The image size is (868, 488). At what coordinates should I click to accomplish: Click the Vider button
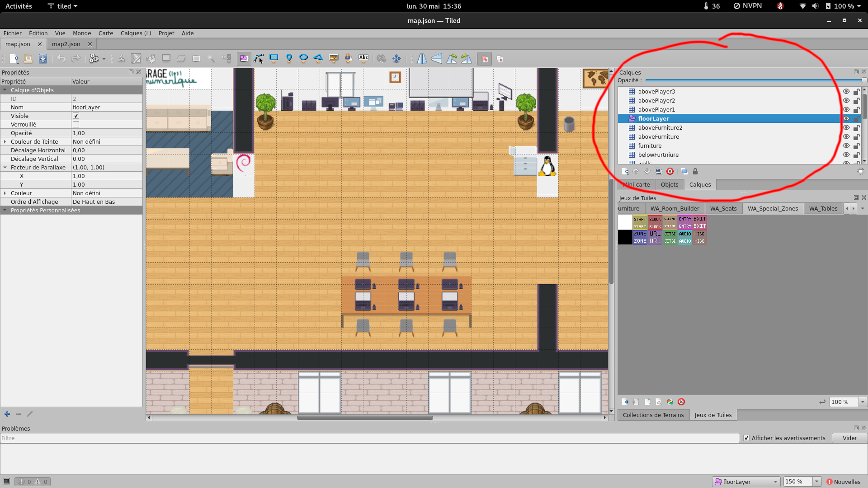click(x=849, y=438)
